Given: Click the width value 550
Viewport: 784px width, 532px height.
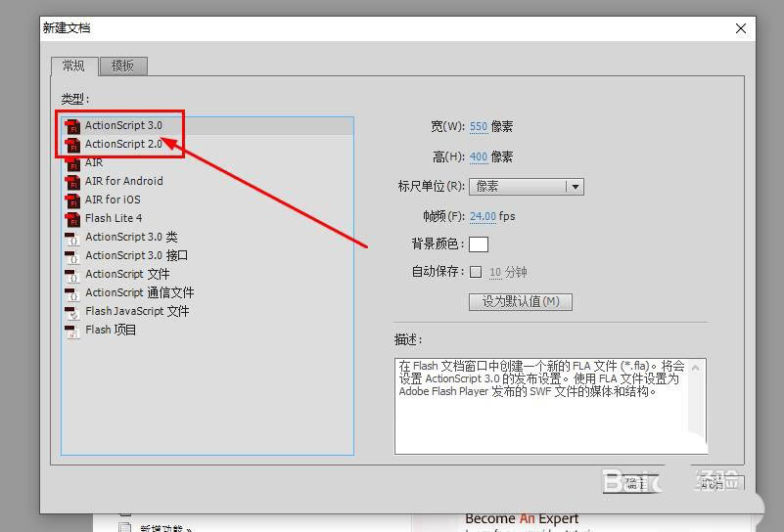Looking at the screenshot, I should (x=479, y=127).
